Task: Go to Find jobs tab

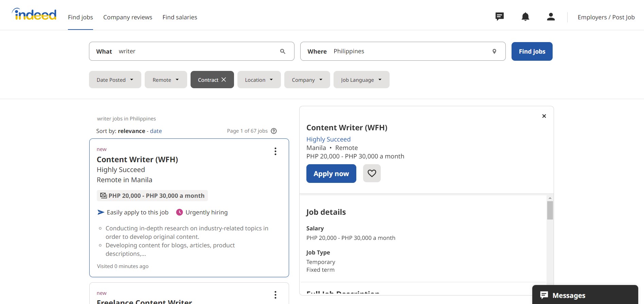Action: tap(80, 17)
